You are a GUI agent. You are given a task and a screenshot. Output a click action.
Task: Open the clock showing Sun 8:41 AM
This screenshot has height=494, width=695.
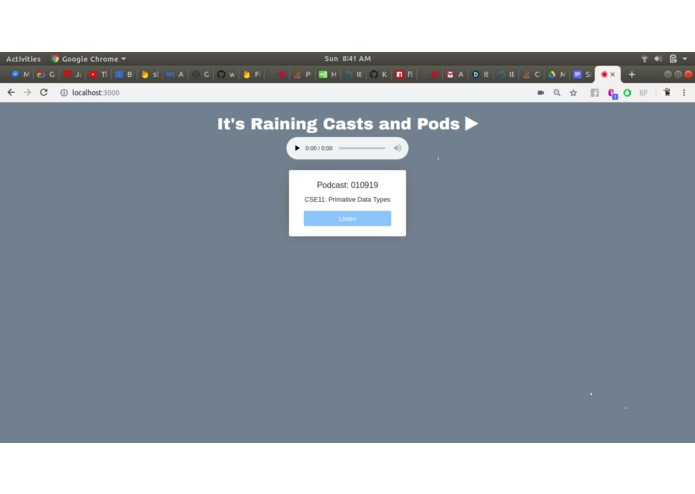coord(348,58)
